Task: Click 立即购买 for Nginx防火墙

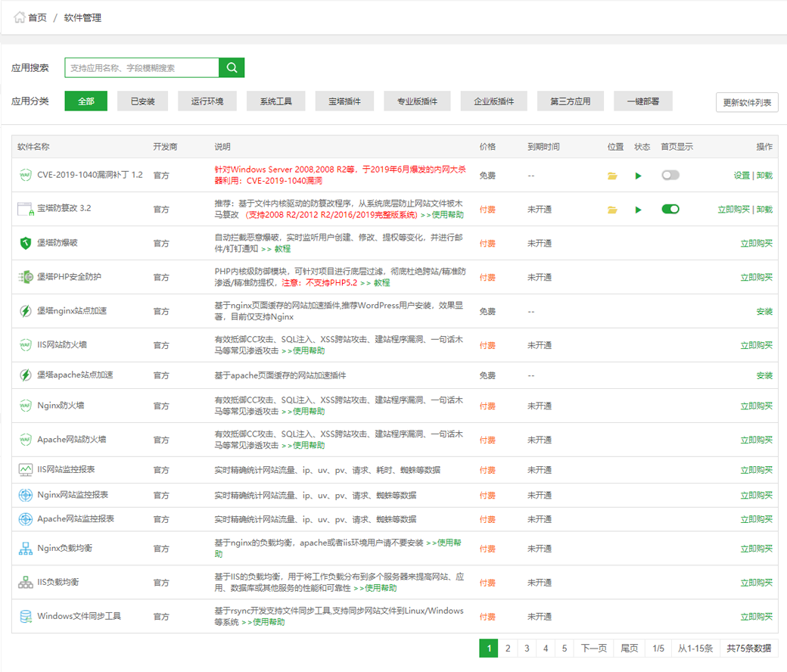Action: [x=756, y=406]
